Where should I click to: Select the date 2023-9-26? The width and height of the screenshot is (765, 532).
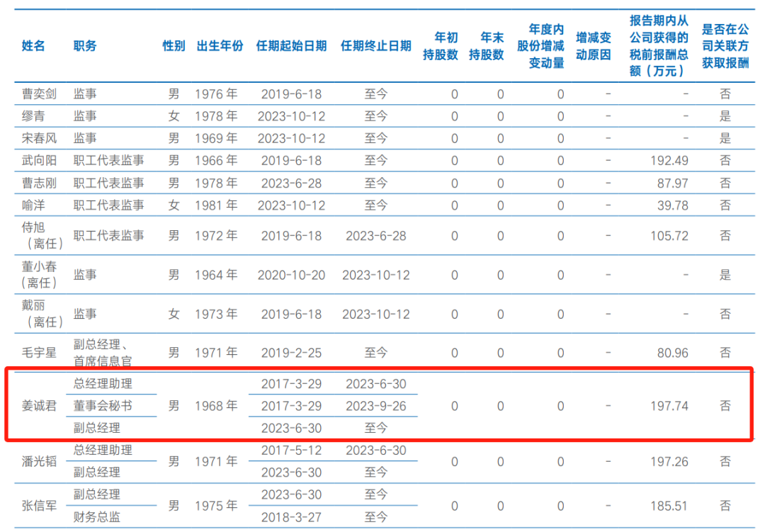click(x=375, y=406)
